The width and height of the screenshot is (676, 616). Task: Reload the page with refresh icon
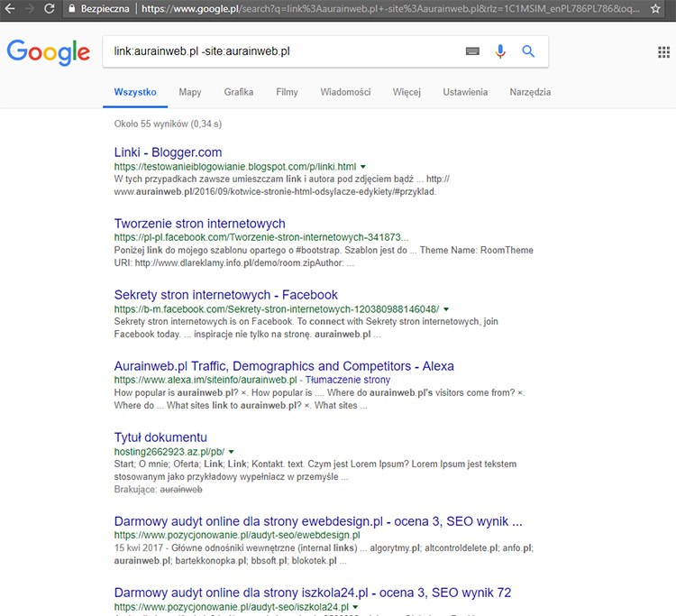[x=50, y=8]
